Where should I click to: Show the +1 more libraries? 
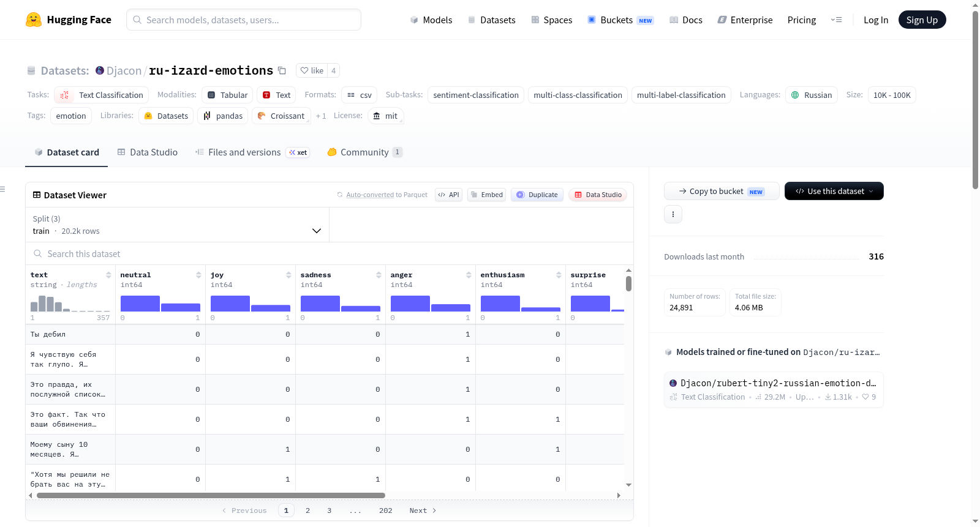[321, 116]
